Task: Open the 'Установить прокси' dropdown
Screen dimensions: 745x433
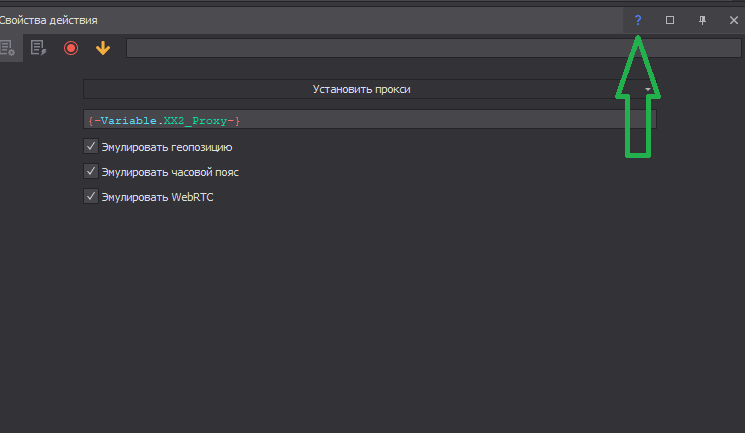Action: click(360, 89)
